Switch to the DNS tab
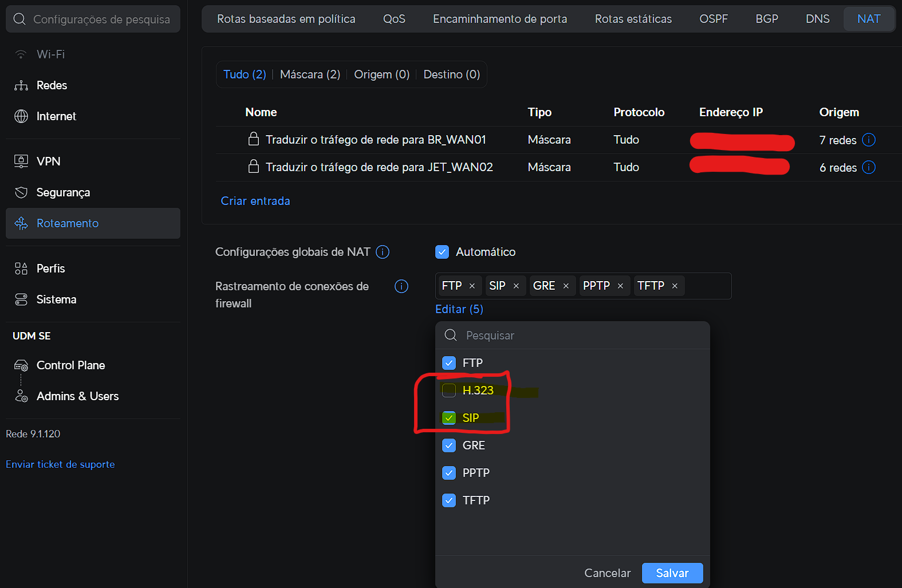902x588 pixels. 817,19
